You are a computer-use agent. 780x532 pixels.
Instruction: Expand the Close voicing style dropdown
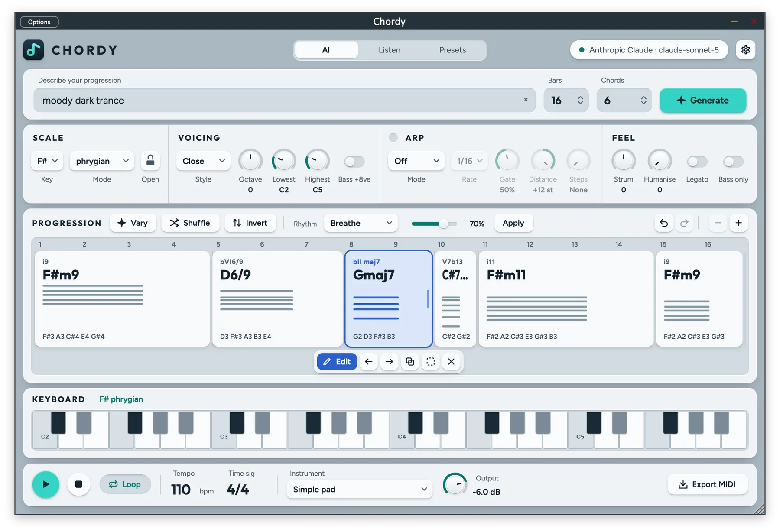[203, 161]
